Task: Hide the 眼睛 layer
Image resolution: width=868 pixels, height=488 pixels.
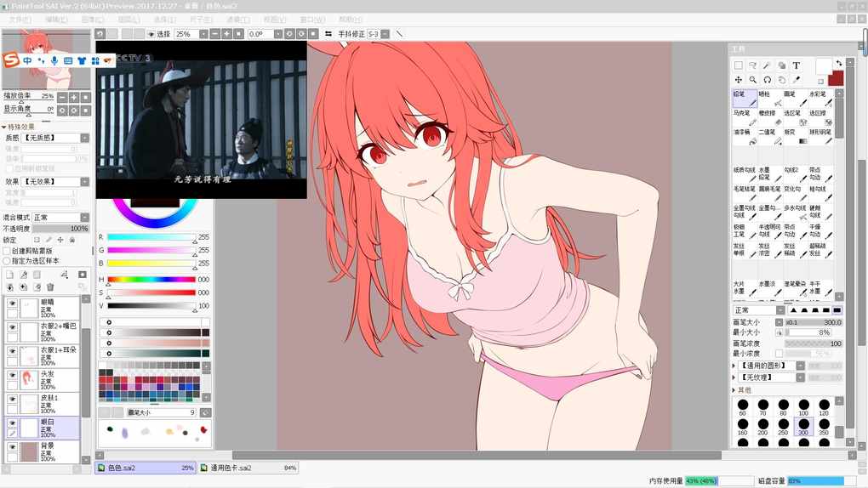Action: point(12,304)
